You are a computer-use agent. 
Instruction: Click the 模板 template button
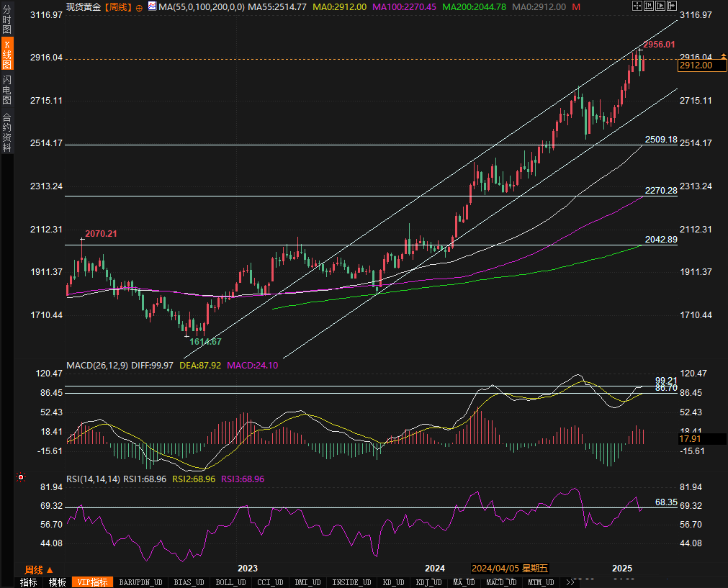click(57, 582)
